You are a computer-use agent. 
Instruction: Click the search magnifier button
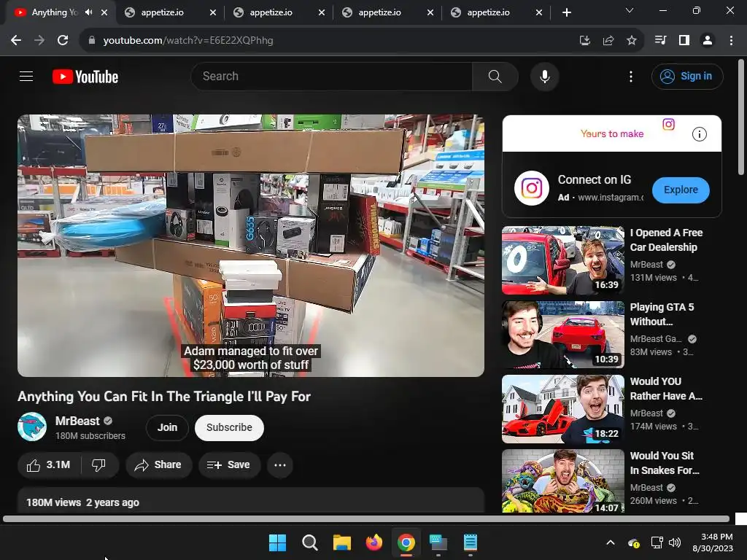495,76
